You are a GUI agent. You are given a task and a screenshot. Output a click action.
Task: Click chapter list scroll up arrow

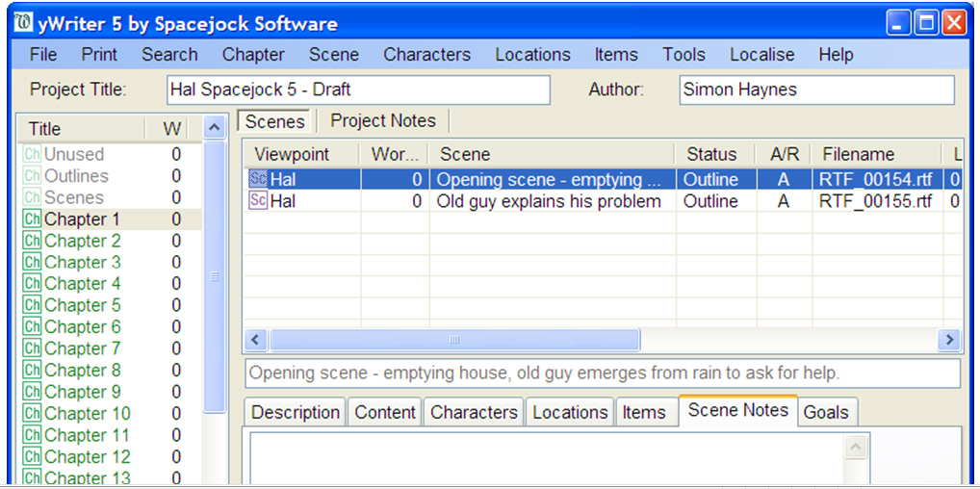pyautogui.click(x=214, y=129)
